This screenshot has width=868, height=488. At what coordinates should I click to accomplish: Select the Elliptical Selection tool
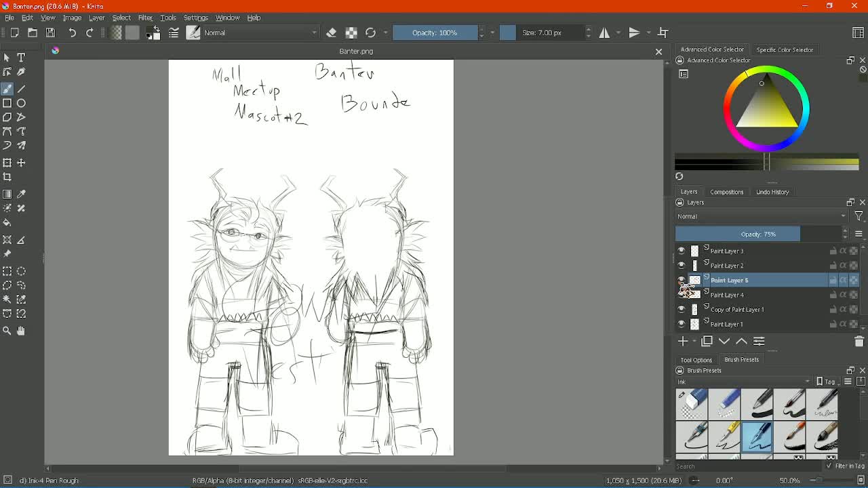coord(21,271)
